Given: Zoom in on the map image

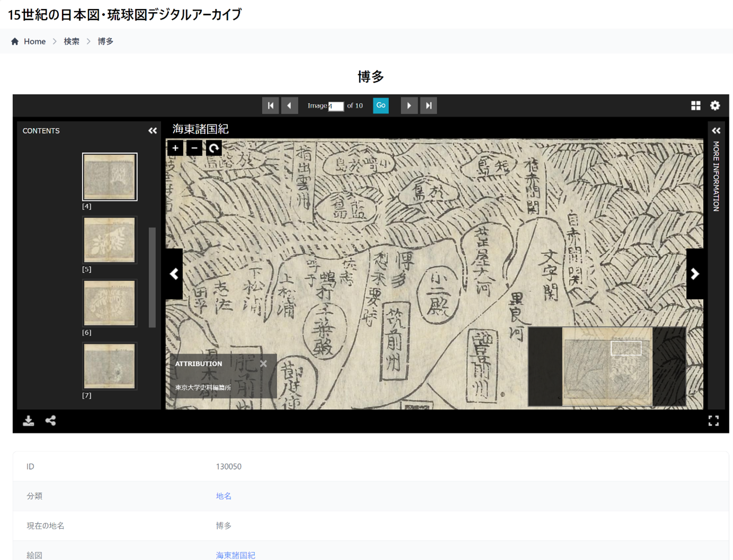Looking at the screenshot, I should 175,148.
